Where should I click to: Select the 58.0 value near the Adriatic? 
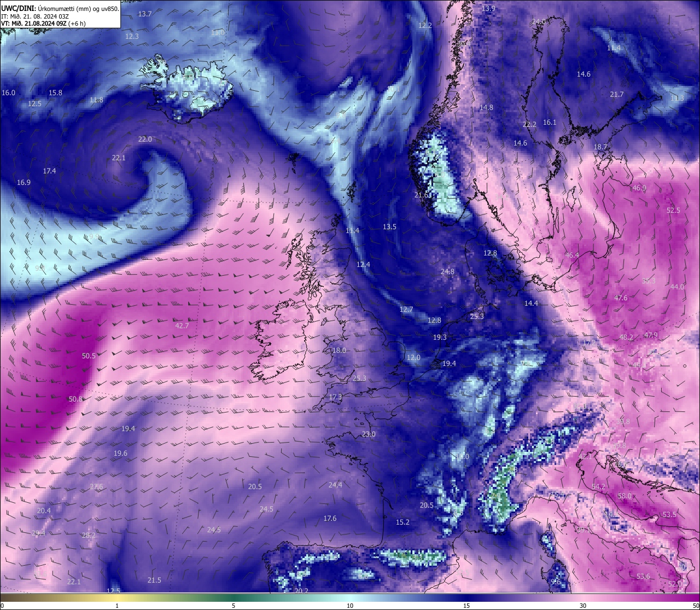(624, 496)
